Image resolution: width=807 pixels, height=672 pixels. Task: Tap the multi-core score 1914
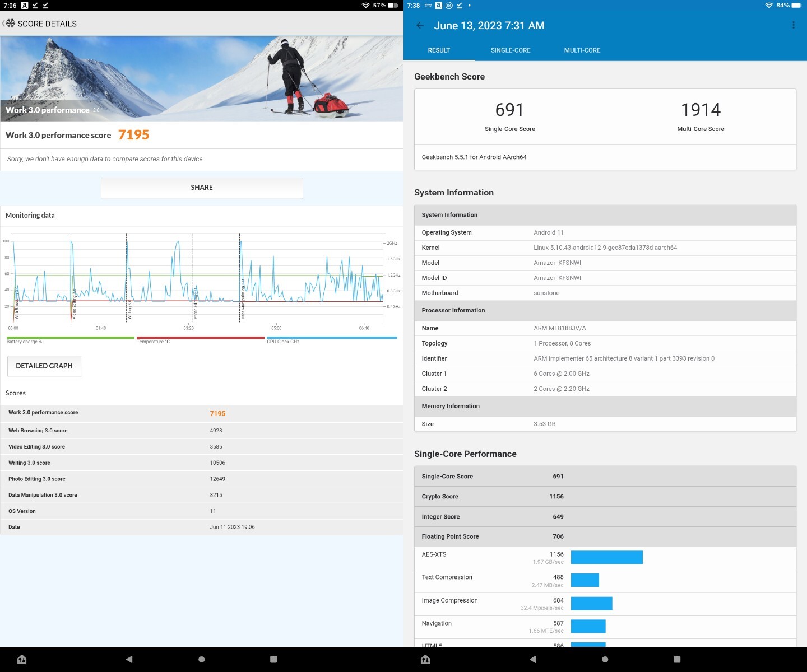(701, 110)
